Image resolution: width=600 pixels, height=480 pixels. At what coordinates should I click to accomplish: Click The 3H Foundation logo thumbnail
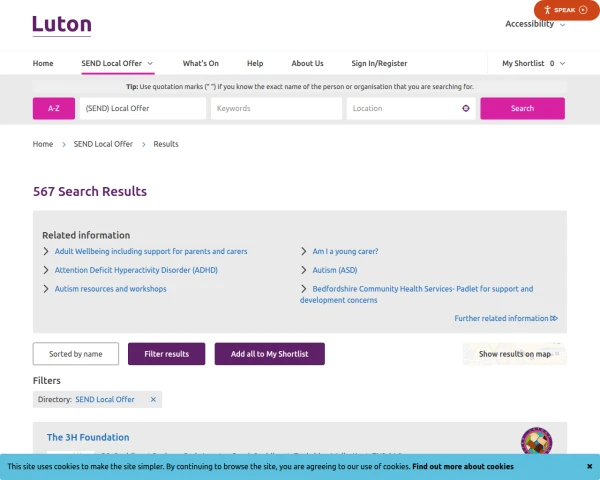[536, 441]
